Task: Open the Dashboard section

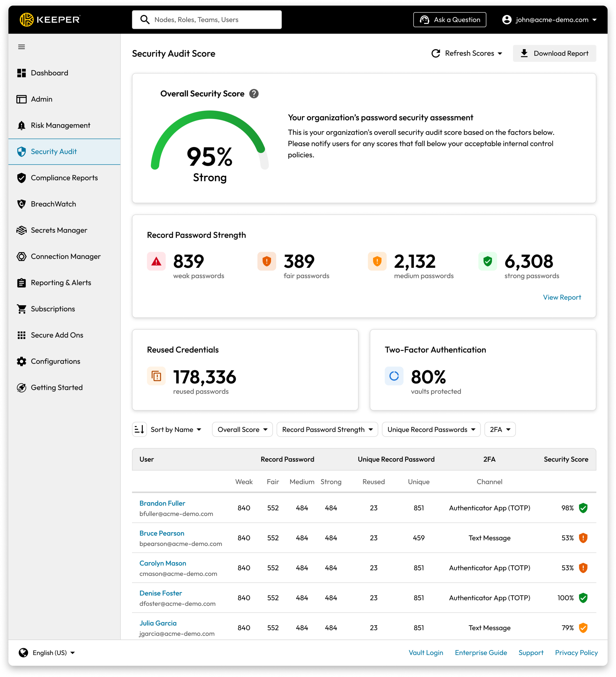Action: pos(50,72)
